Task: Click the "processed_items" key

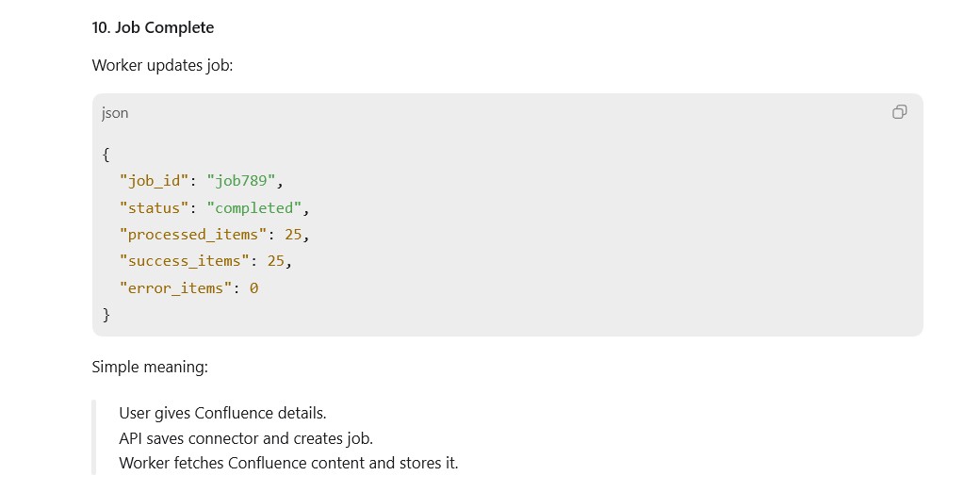Action: 193,235
